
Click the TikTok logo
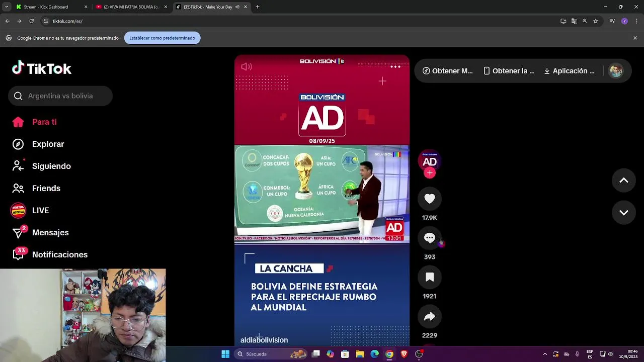42,68
